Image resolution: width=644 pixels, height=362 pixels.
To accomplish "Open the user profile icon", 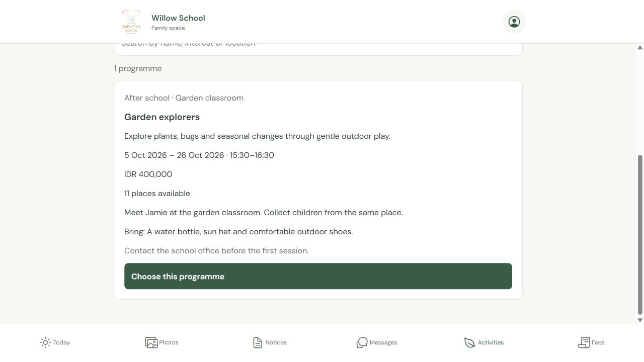I will coord(514,22).
